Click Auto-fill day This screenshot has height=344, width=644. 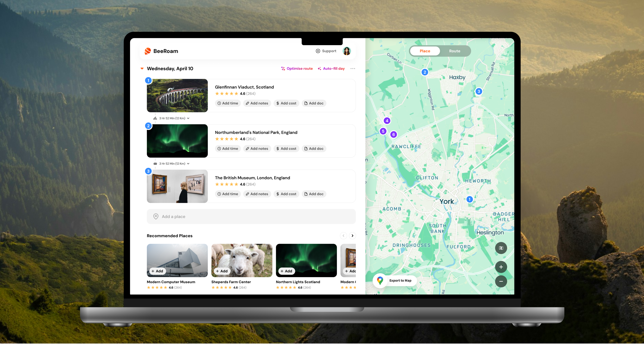[x=331, y=68]
